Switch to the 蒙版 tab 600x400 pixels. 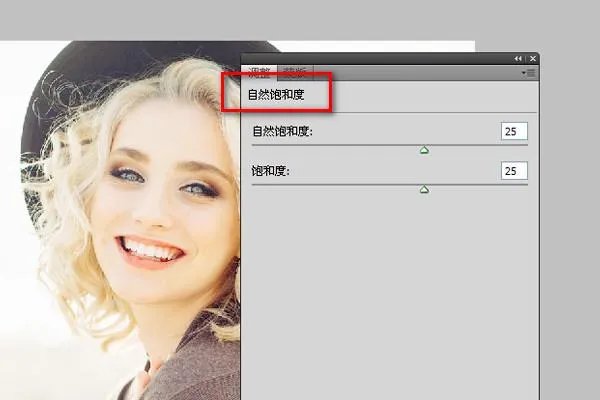(295, 73)
